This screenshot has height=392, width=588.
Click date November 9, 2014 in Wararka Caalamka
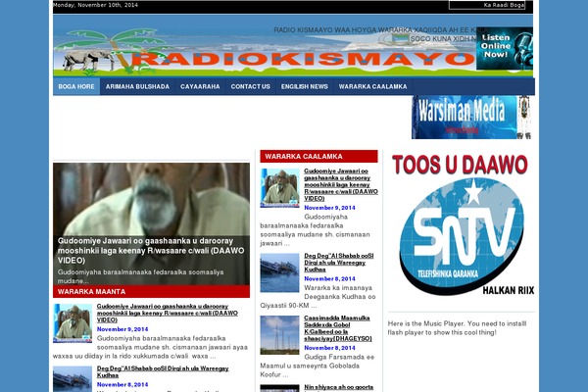[329, 208]
